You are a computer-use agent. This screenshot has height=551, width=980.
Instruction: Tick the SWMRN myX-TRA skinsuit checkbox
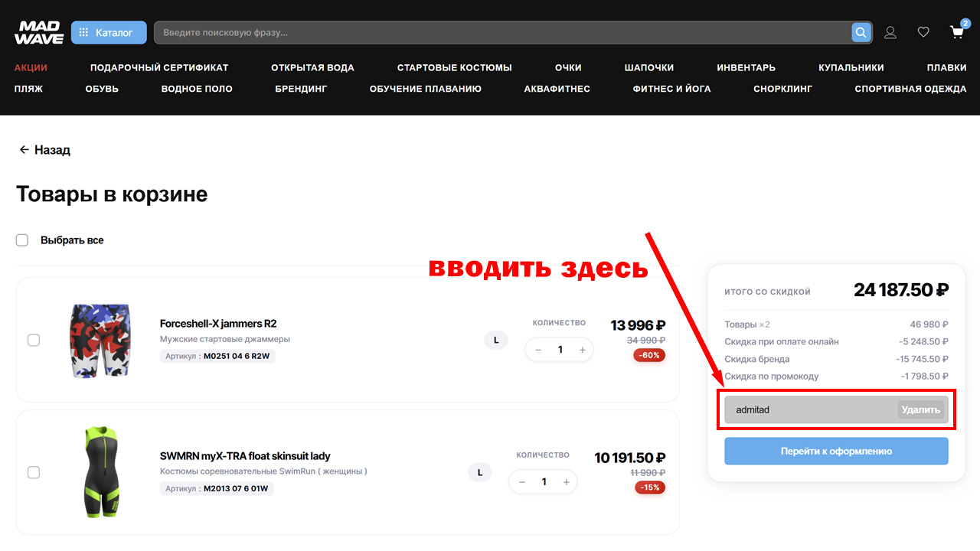(34, 473)
